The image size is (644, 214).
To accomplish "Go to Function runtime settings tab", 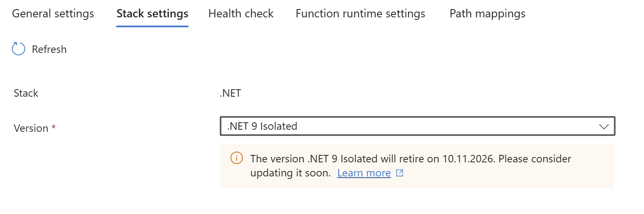I will click(360, 14).
